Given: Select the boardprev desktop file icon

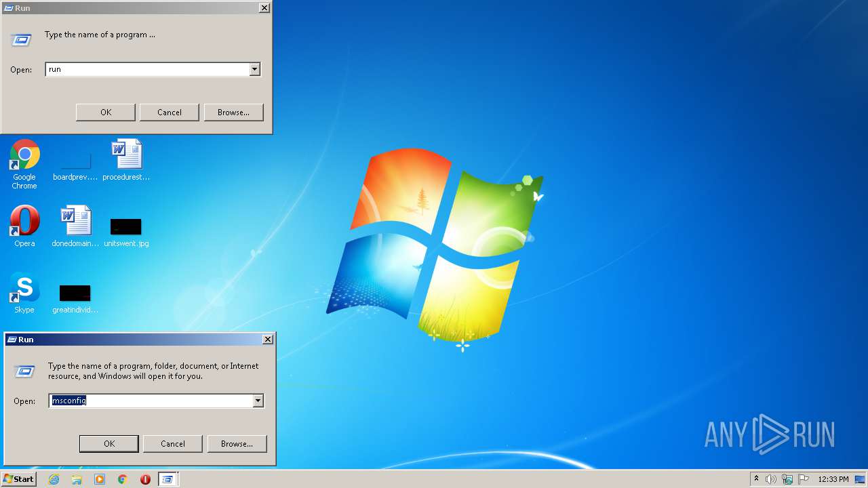Looking at the screenshot, I should click(75, 167).
